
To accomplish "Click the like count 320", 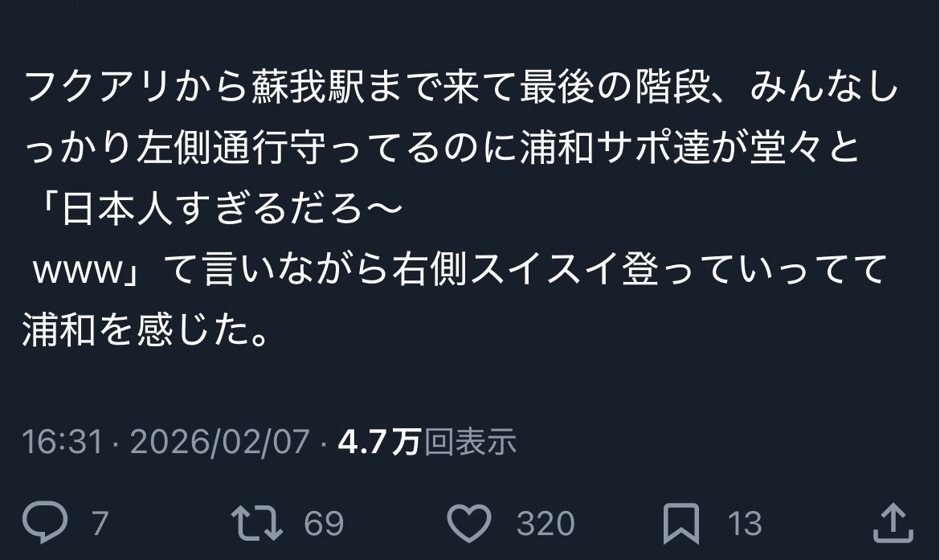I will tap(546, 523).
